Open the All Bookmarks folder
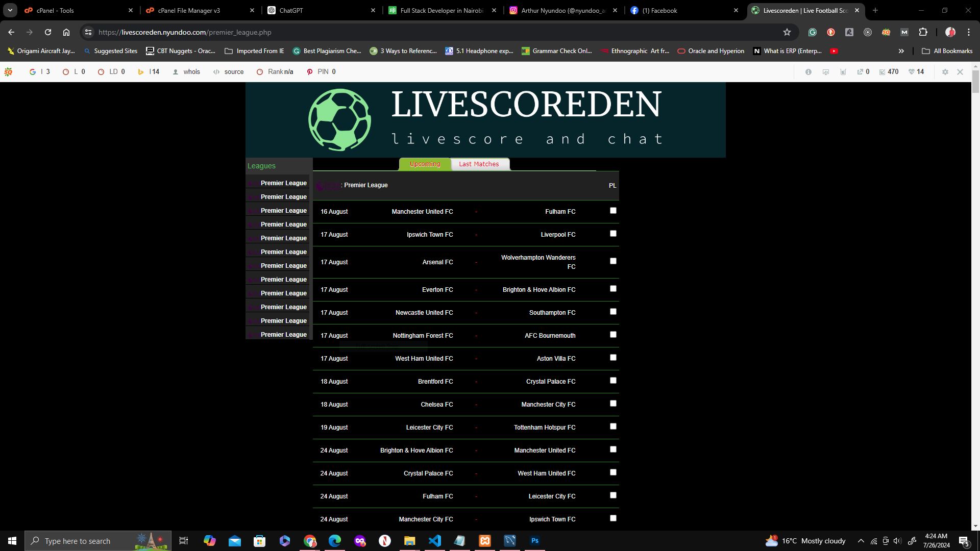This screenshot has width=980, height=551. (x=947, y=51)
